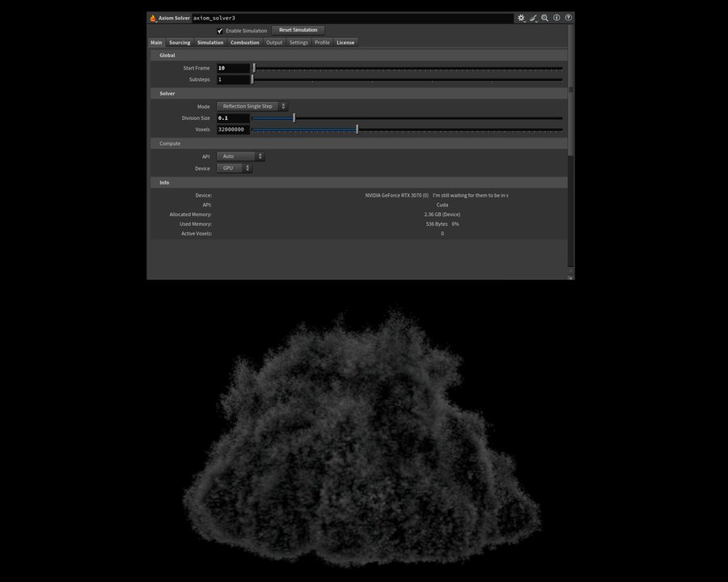Click the node name field axiom_solver3

[x=352, y=18]
